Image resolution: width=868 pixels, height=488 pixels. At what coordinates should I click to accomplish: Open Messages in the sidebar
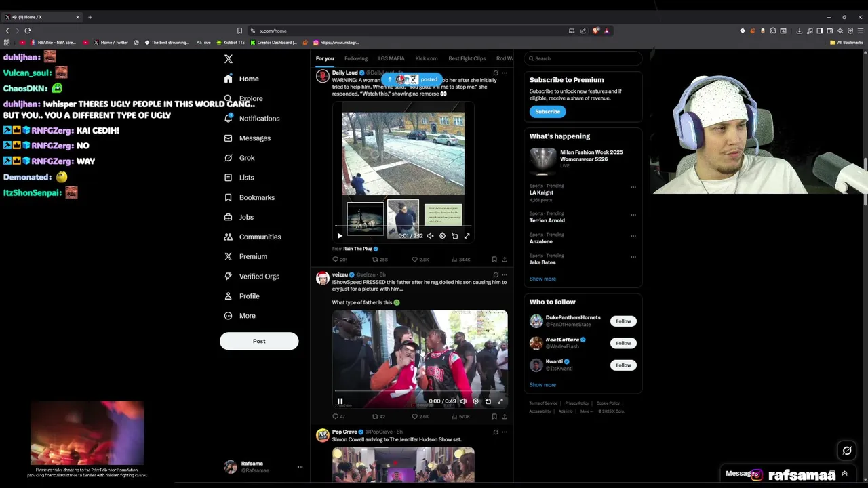pos(248,138)
